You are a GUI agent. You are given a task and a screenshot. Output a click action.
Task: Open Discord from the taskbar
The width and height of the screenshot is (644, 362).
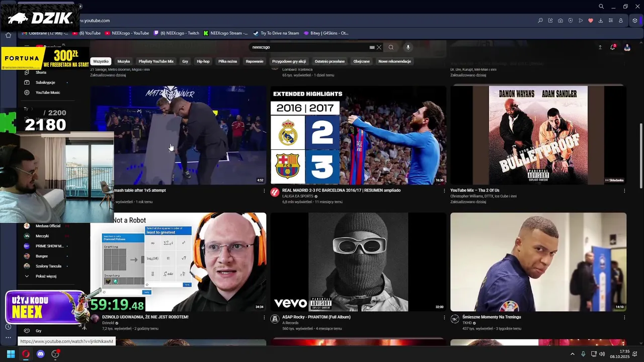tap(41, 354)
